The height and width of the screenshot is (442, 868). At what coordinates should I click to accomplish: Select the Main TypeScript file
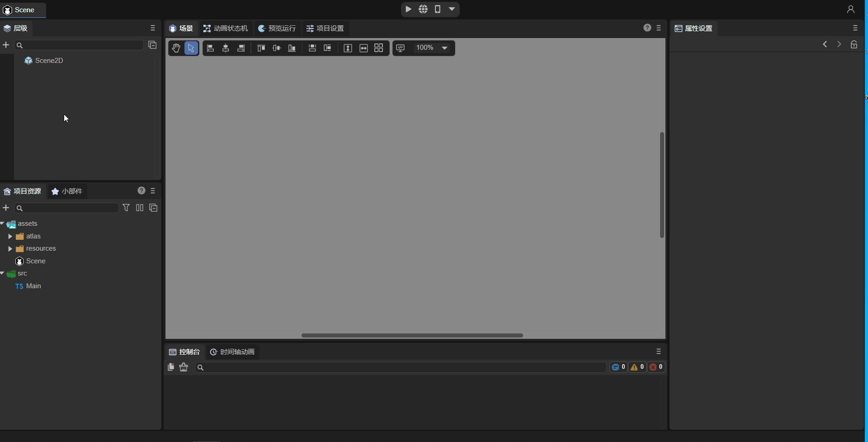point(33,286)
